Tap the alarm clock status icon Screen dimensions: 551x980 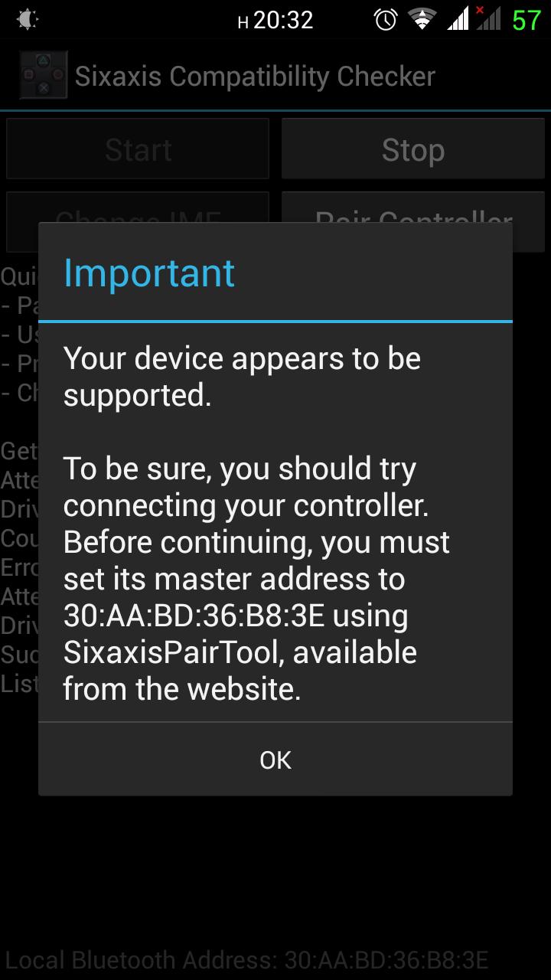click(x=386, y=19)
